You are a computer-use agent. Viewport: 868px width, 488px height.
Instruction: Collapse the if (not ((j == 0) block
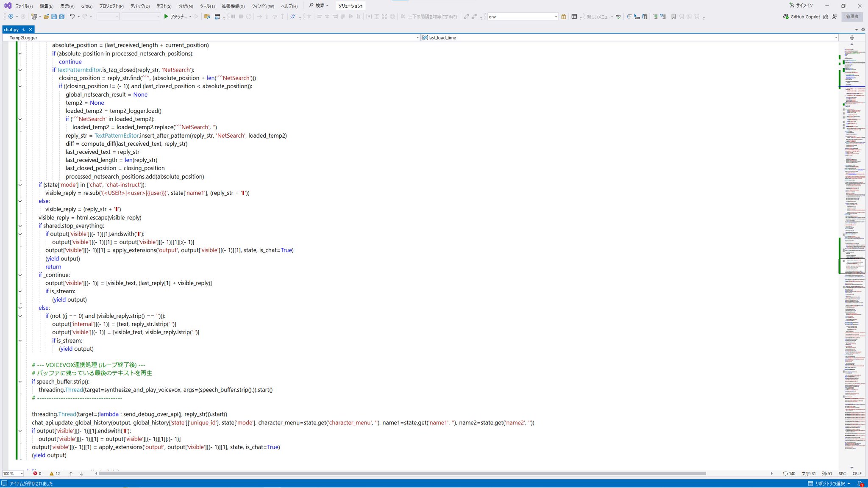pos(20,316)
